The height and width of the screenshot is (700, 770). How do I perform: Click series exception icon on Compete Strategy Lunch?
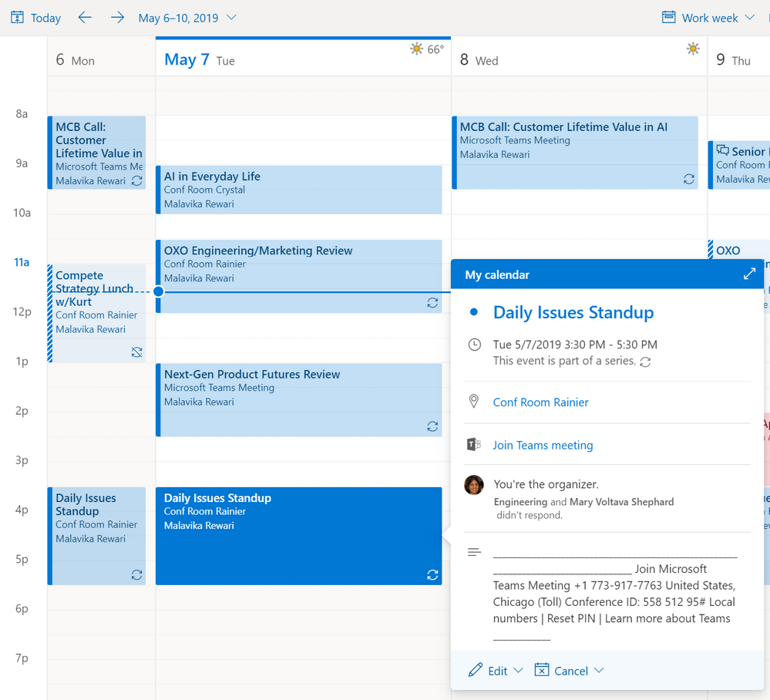pyautogui.click(x=137, y=352)
